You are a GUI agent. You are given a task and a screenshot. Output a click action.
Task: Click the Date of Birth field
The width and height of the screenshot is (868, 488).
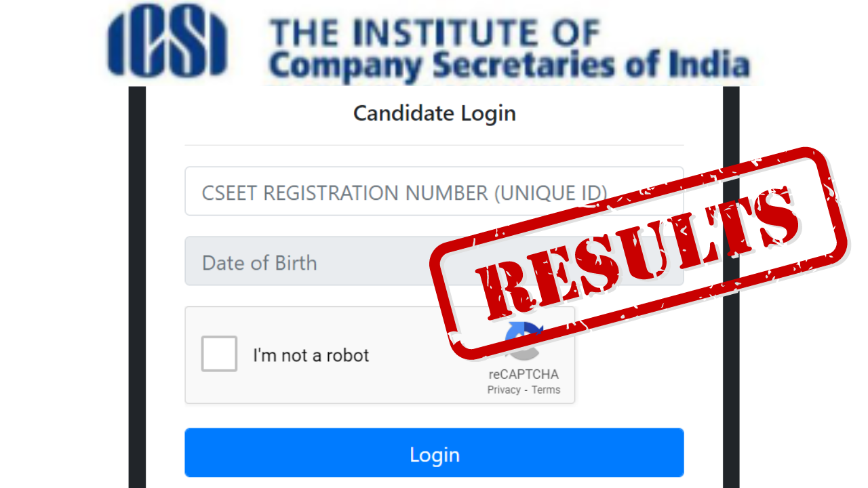pos(305,262)
